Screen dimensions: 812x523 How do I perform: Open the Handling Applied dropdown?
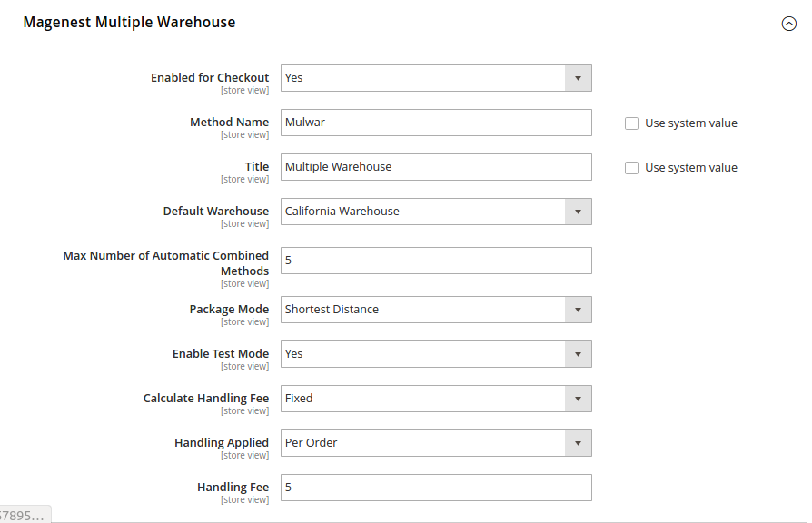(436, 443)
